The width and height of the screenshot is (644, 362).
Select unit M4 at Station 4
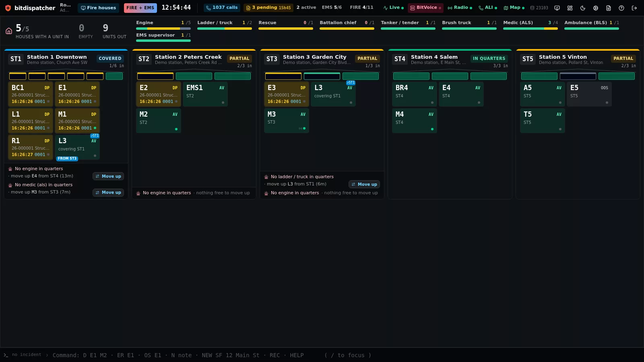point(415,121)
